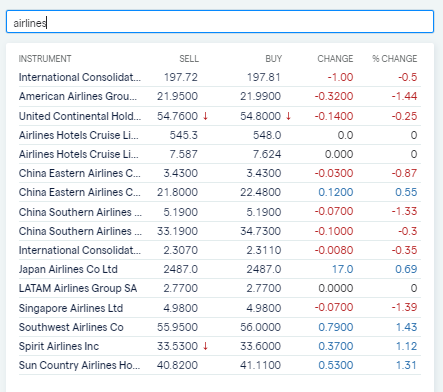Select the first International Consolidated row at 197.72
Image resolution: width=443 pixels, height=392 pixels.
[x=220, y=77]
